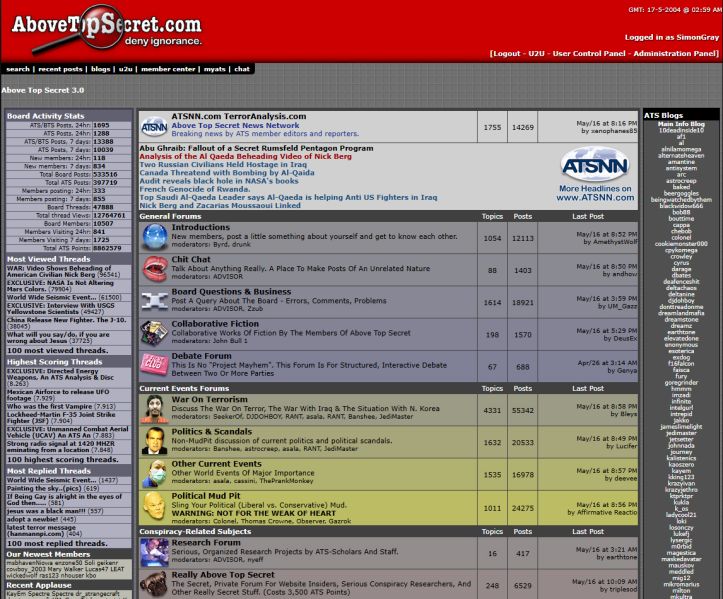Screen dimensions: 723x599
Task: Open China Release New Fighter J-10 thread
Action: pos(66,320)
